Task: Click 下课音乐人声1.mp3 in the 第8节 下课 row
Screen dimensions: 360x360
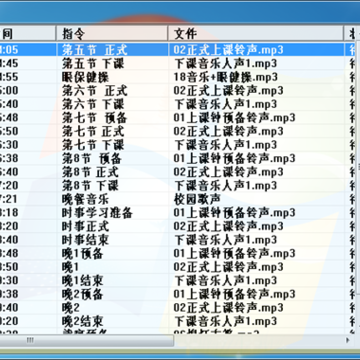Action: tap(226, 186)
